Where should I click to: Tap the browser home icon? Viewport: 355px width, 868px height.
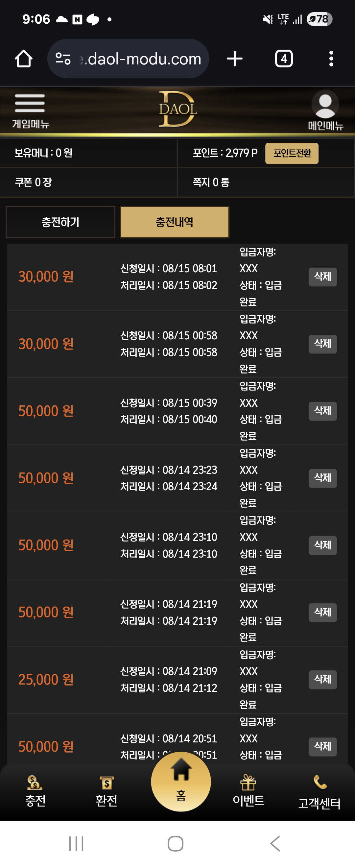(x=24, y=59)
